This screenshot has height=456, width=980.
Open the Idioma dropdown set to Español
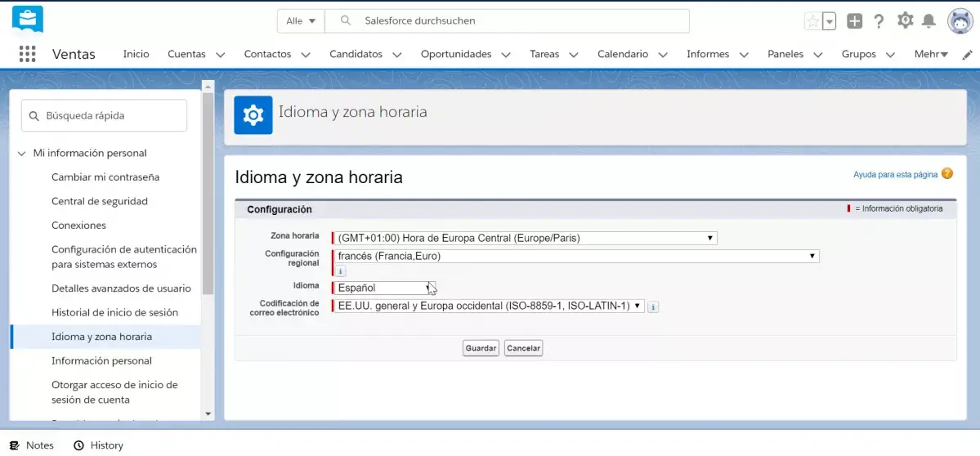(x=383, y=288)
